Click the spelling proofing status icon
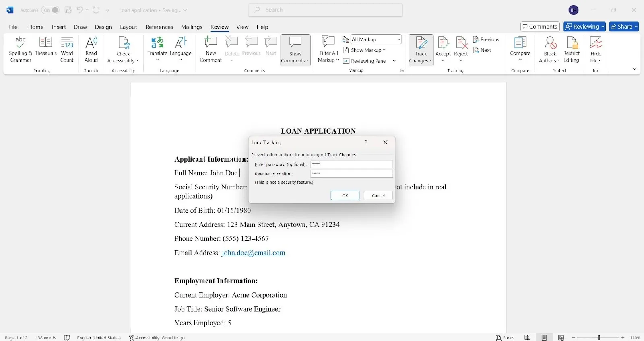644x341 pixels. pos(67,337)
